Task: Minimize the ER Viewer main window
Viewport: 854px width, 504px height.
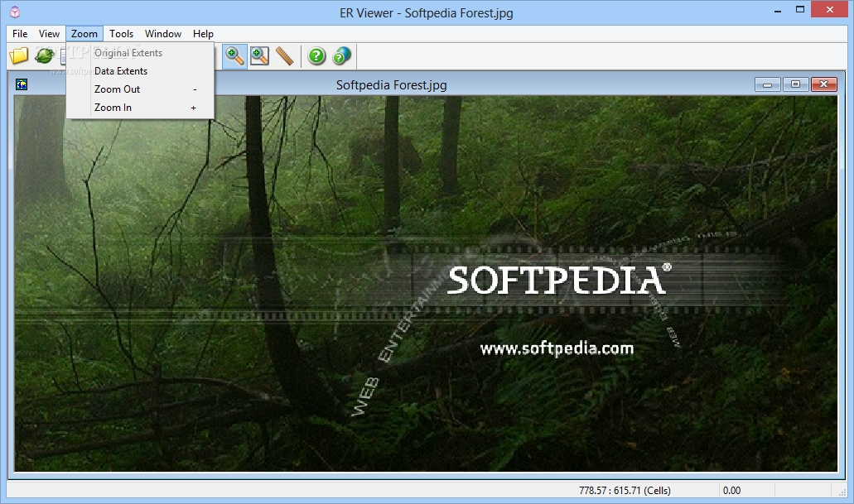Action: coord(778,10)
